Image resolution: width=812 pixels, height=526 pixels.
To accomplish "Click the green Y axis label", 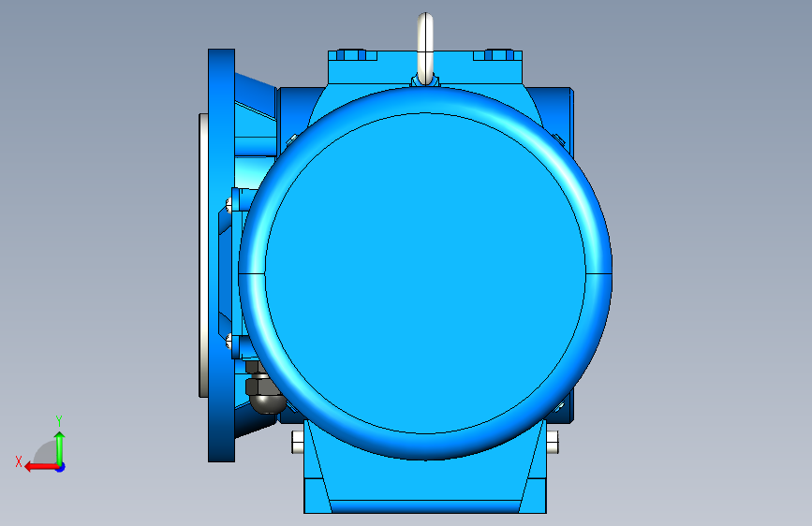I will (x=59, y=421).
